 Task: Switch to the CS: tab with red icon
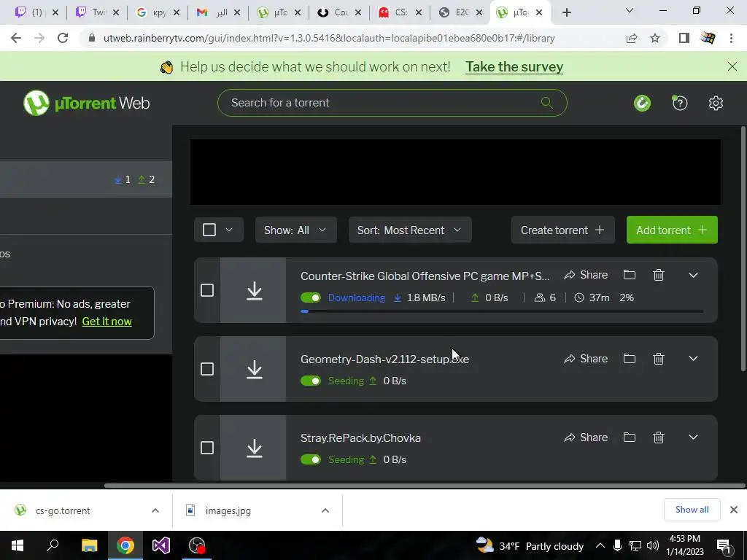click(399, 12)
